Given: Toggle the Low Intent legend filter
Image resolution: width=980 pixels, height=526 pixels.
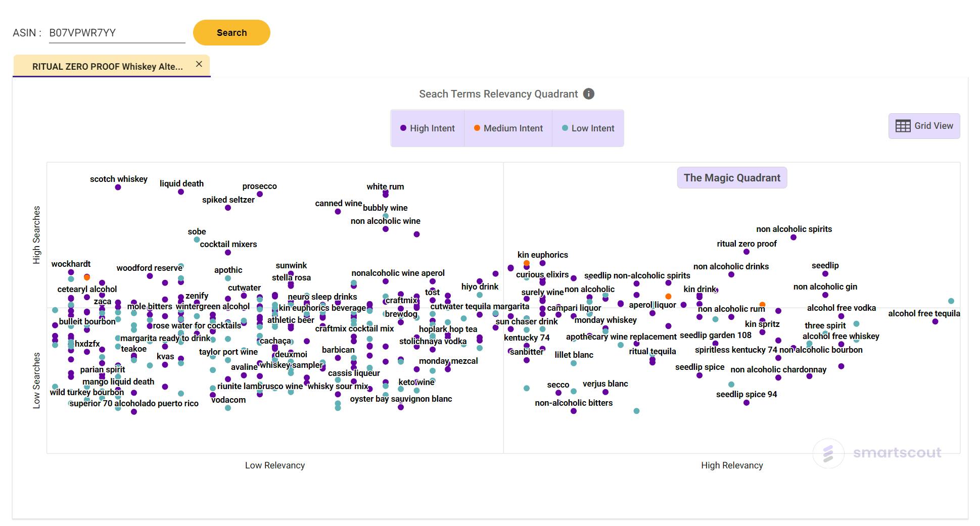Looking at the screenshot, I should 588,128.
